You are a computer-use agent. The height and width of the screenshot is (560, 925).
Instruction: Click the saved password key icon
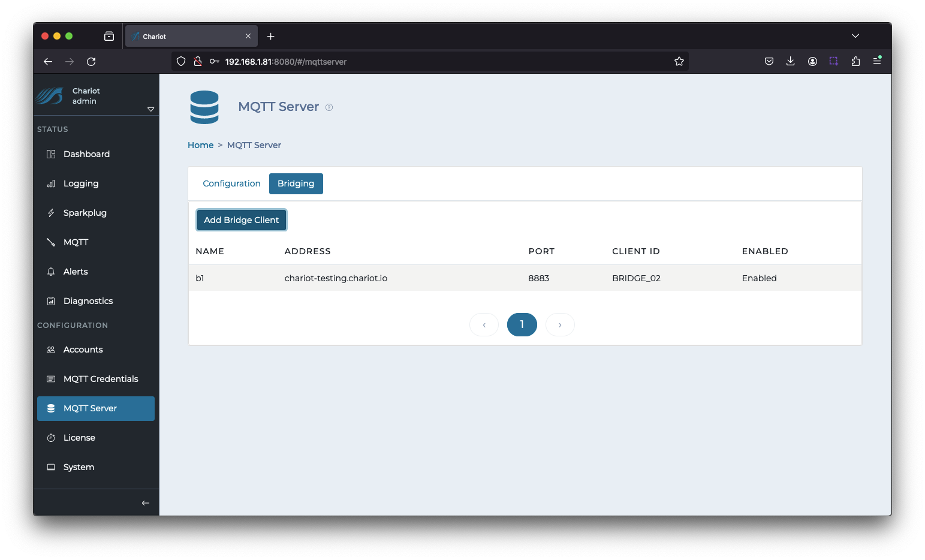[x=215, y=61]
